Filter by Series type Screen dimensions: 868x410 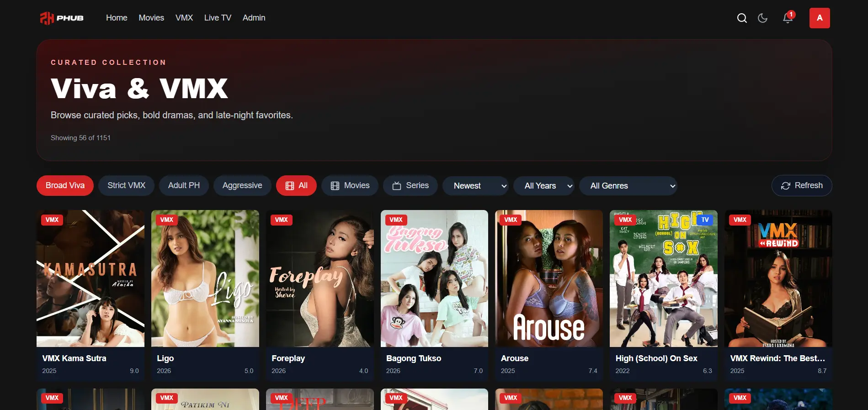(x=410, y=185)
